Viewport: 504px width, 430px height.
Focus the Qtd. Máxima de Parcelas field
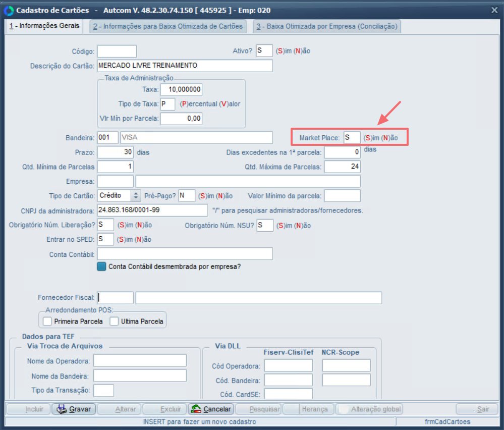(342, 167)
